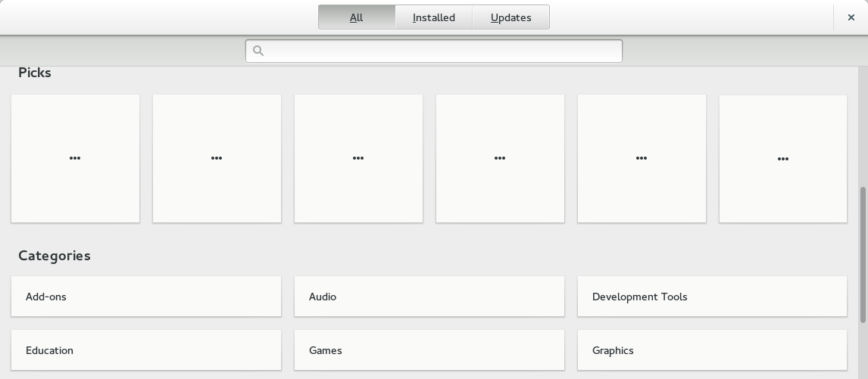Select the Education category

coord(145,350)
